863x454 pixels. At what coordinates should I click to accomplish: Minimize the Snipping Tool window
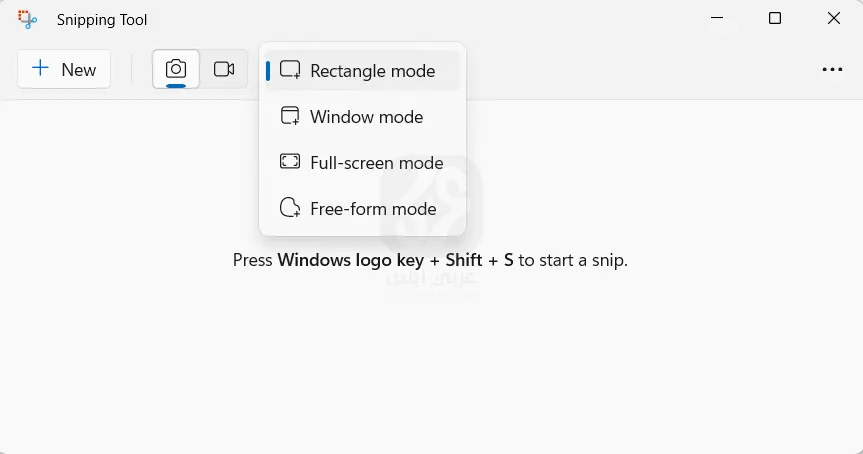coord(717,19)
